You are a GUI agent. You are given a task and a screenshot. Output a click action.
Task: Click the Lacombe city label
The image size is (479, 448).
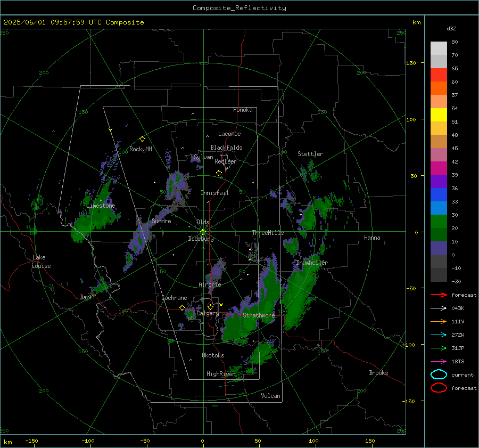tap(229, 134)
